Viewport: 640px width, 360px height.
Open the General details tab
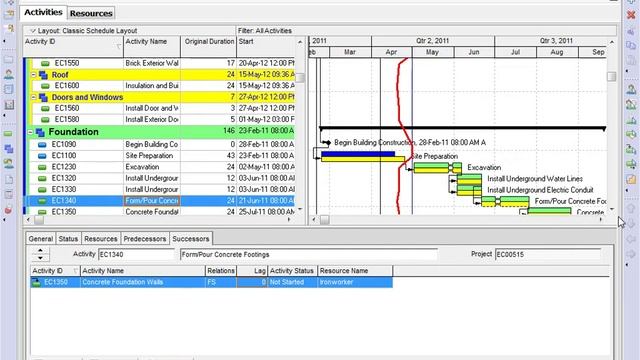pyautogui.click(x=40, y=239)
